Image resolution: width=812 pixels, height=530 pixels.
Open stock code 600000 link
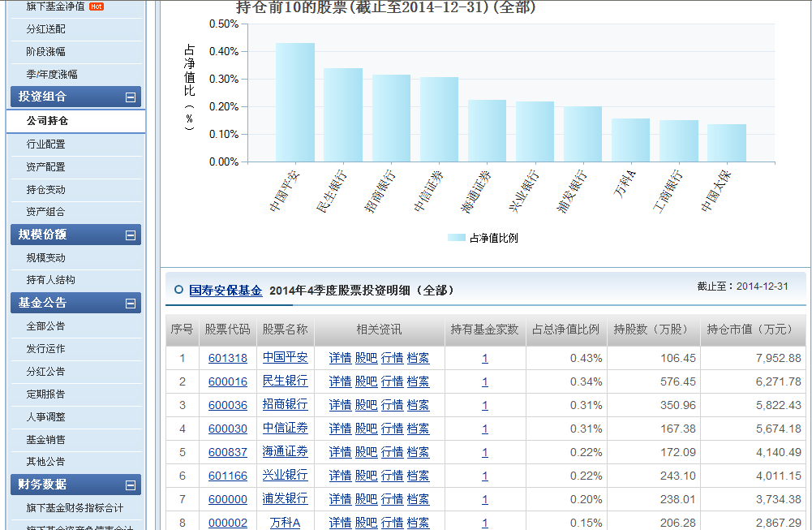click(x=228, y=500)
